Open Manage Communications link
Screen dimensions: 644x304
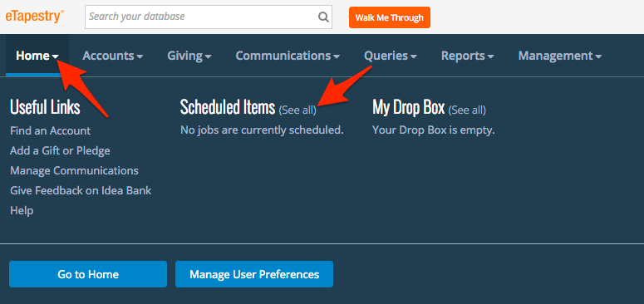pyautogui.click(x=74, y=170)
